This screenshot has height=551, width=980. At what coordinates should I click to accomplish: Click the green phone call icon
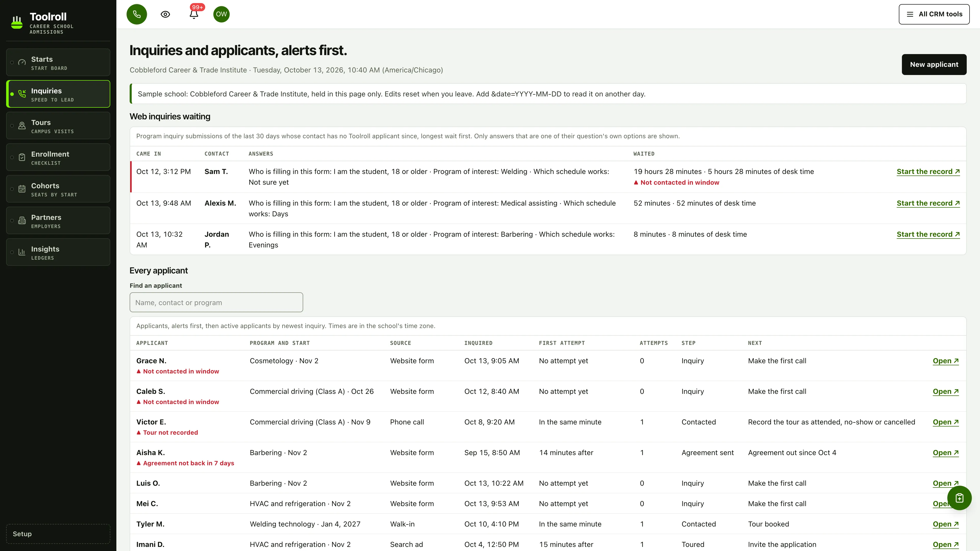(137, 15)
